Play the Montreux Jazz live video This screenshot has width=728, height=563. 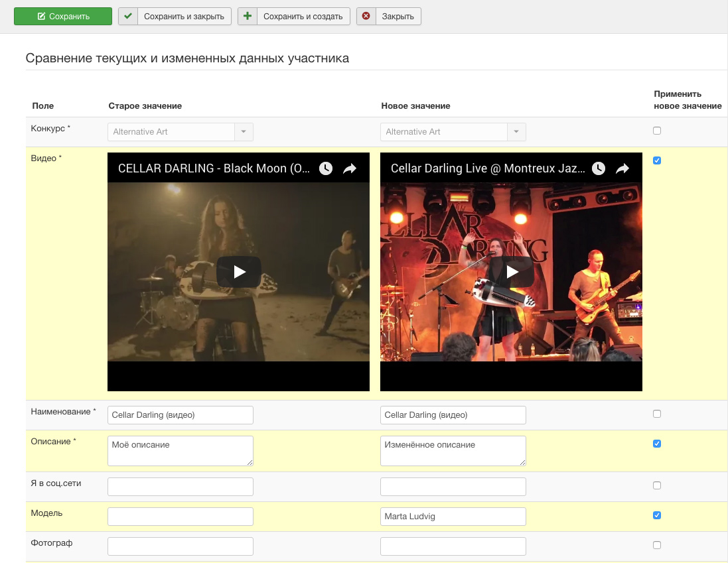click(511, 272)
